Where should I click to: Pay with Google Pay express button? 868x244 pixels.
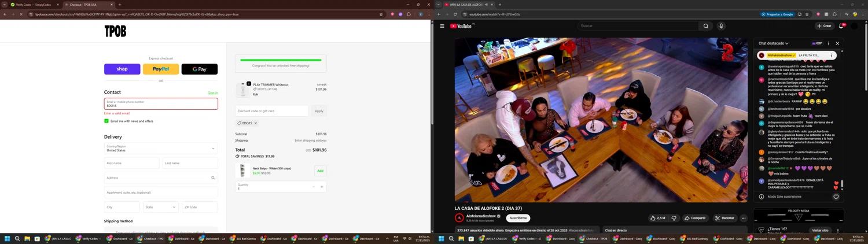pyautogui.click(x=200, y=69)
